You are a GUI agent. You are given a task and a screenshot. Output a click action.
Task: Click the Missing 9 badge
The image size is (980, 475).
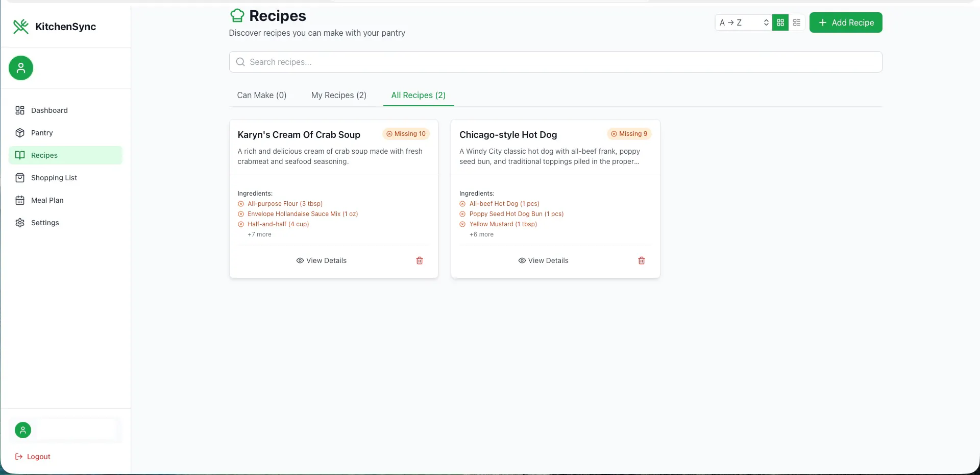point(629,134)
